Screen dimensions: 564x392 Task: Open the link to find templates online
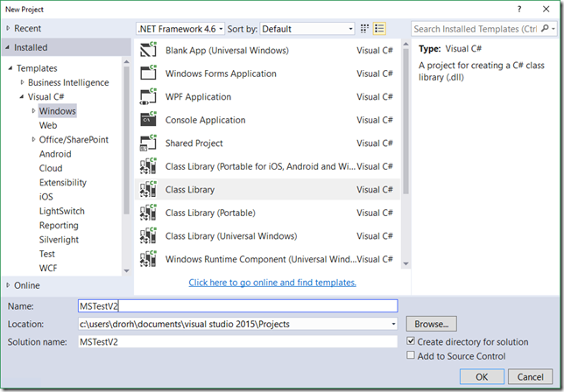(x=272, y=283)
